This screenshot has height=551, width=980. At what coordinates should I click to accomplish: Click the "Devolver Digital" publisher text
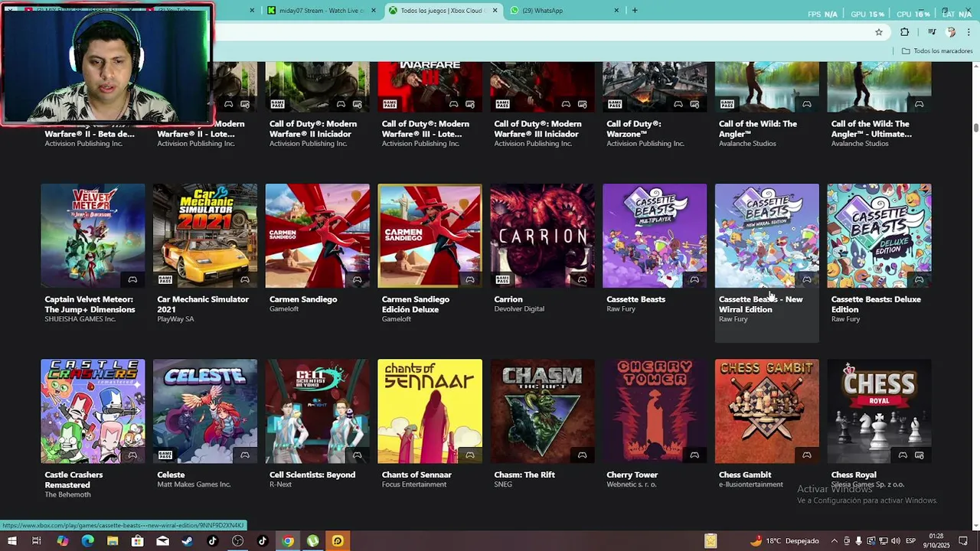click(x=519, y=309)
